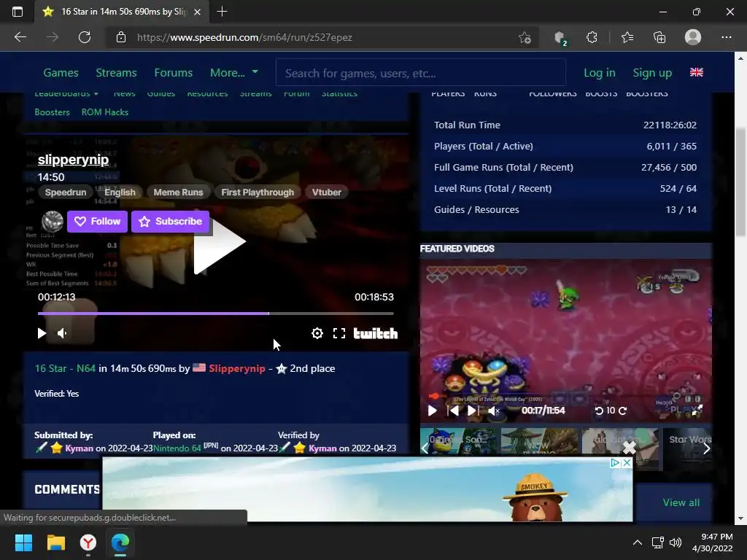Image resolution: width=747 pixels, height=560 pixels.
Task: Reload the speedrun.com page
Action: (x=85, y=37)
